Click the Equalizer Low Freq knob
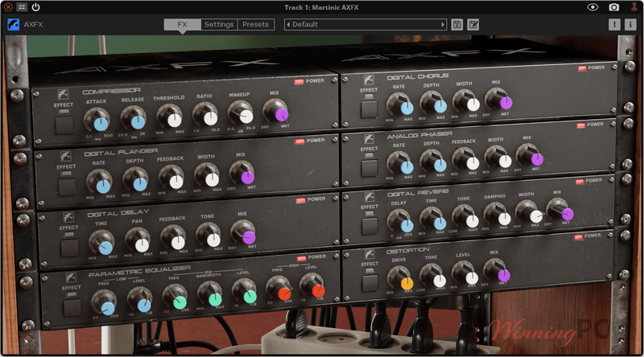 pos(105,303)
